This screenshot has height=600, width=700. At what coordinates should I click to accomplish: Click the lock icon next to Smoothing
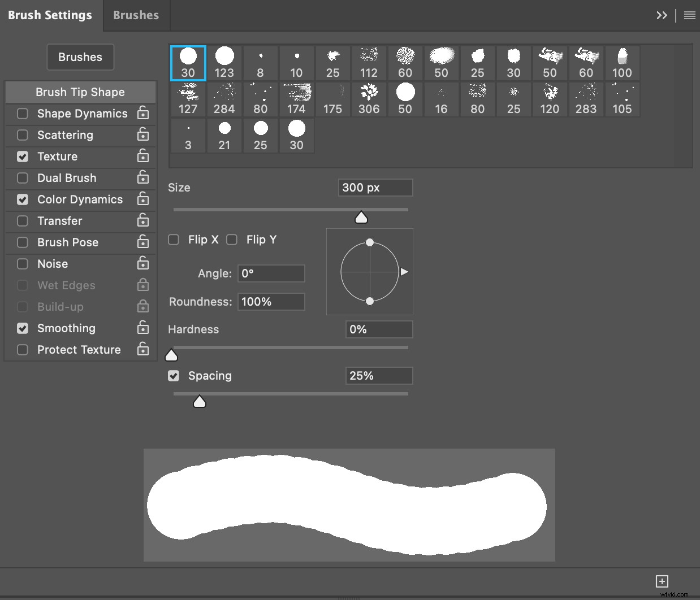coord(143,328)
